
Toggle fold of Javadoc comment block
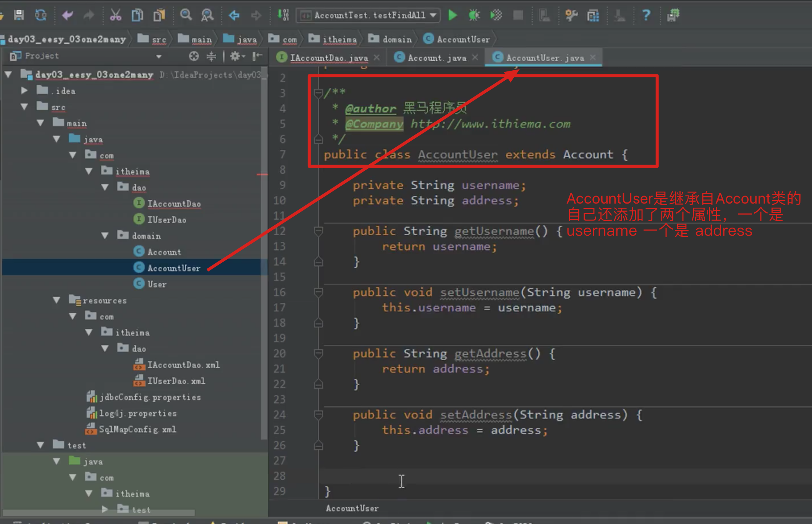tap(318, 93)
